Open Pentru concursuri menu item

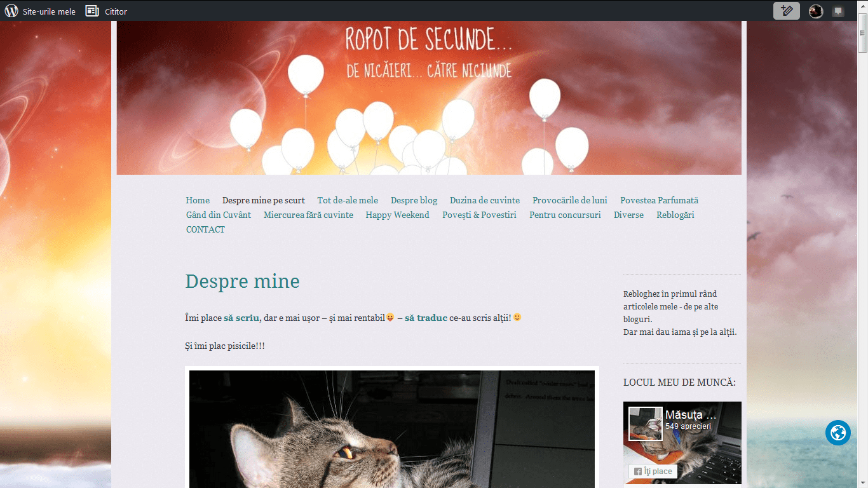(x=565, y=215)
